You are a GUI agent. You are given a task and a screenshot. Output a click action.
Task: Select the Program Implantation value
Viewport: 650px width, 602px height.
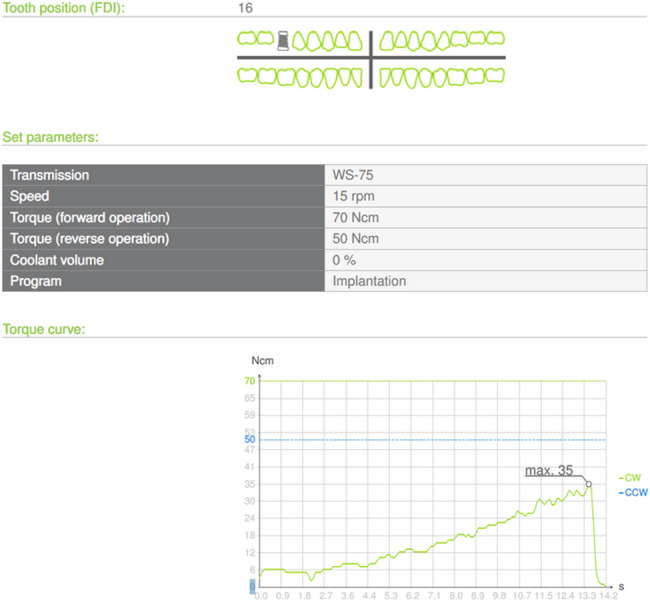point(369,281)
